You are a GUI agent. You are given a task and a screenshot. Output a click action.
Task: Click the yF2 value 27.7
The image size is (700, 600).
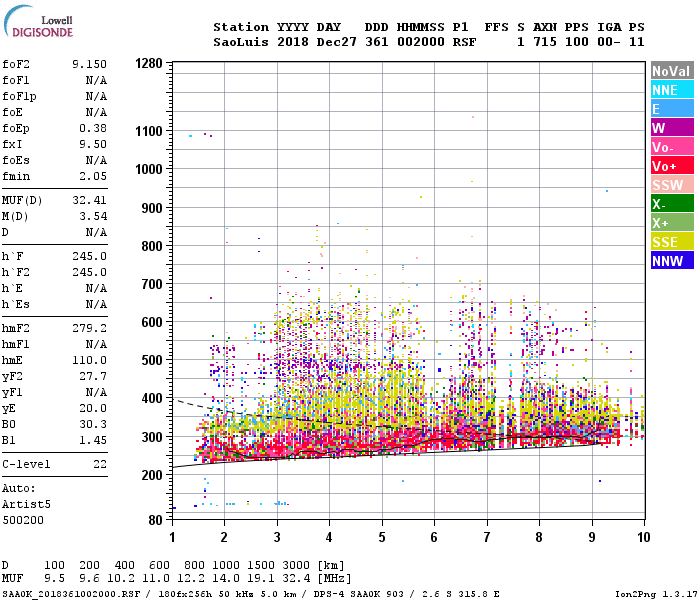(93, 376)
